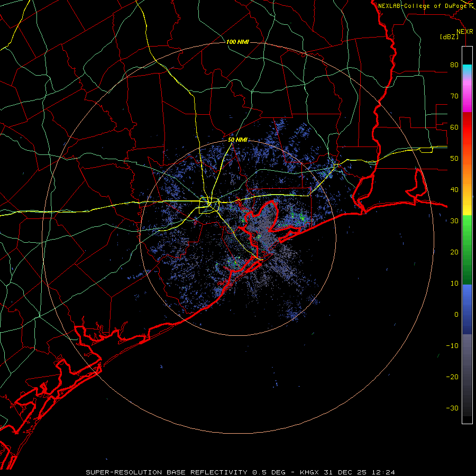Image resolution: width=476 pixels, height=476 pixels.
Task: Click the 70 dBZ scale value
Action: [x=454, y=96]
